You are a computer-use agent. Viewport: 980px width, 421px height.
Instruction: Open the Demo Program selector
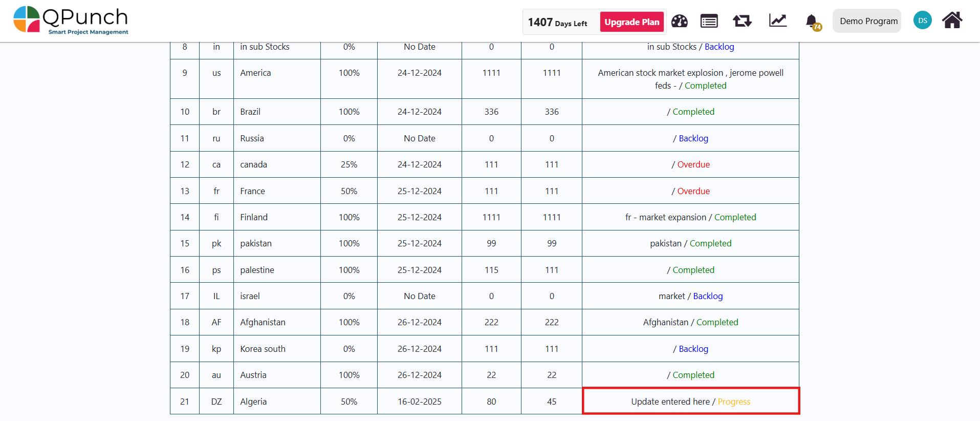pos(867,21)
